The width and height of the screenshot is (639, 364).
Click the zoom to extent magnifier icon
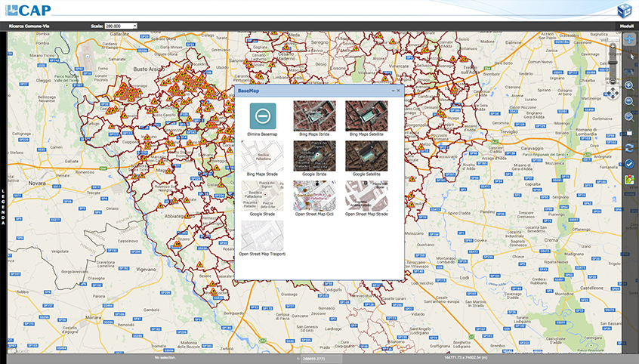point(629,117)
